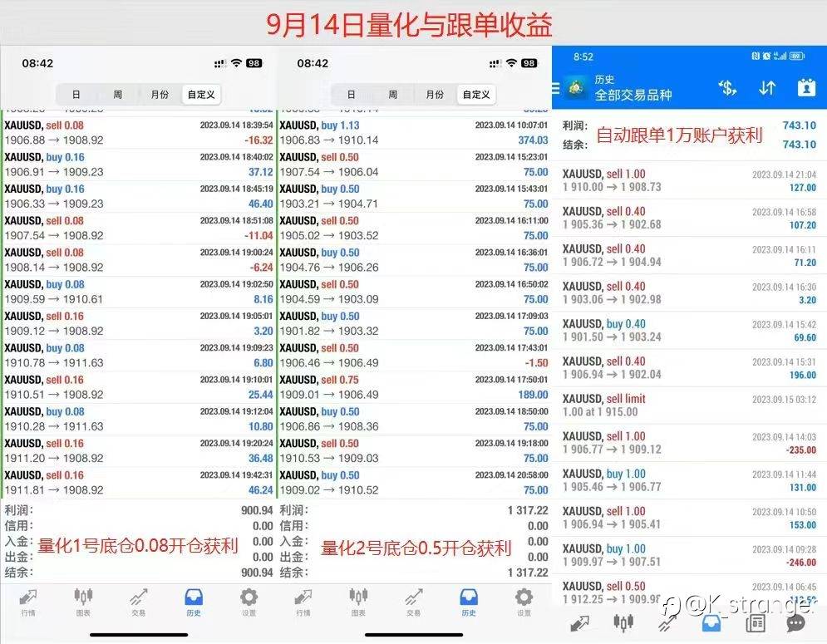The width and height of the screenshot is (827, 644).
Task: Open sell 0.16 trade with profit 25.44
Action: [x=139, y=387]
